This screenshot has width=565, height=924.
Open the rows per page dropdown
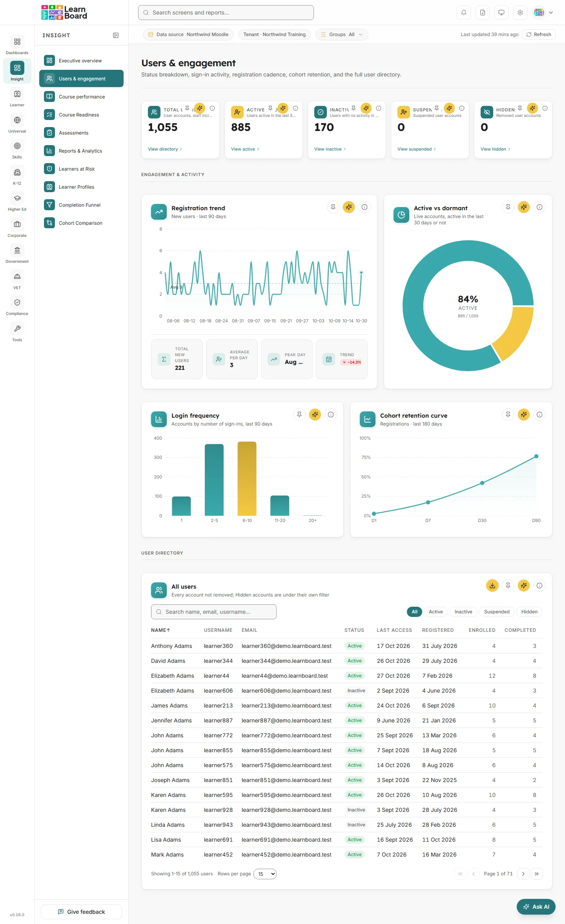265,874
